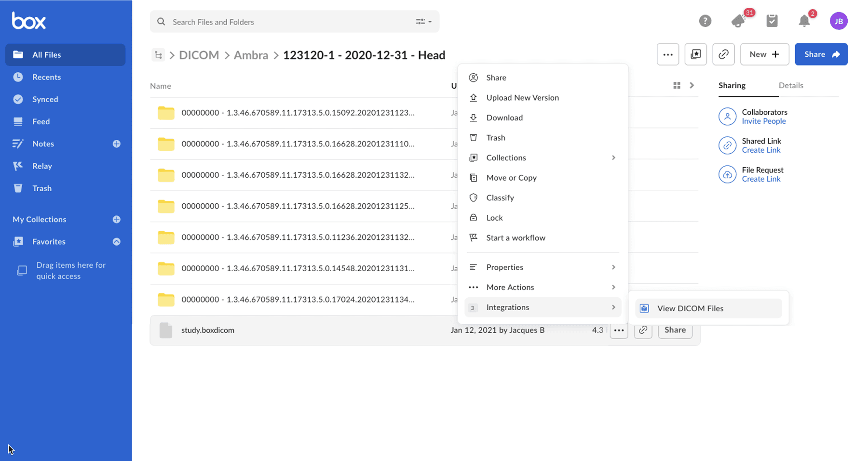Click the study.boxdicom file icon
This screenshot has height=461, width=868.
[x=166, y=330]
